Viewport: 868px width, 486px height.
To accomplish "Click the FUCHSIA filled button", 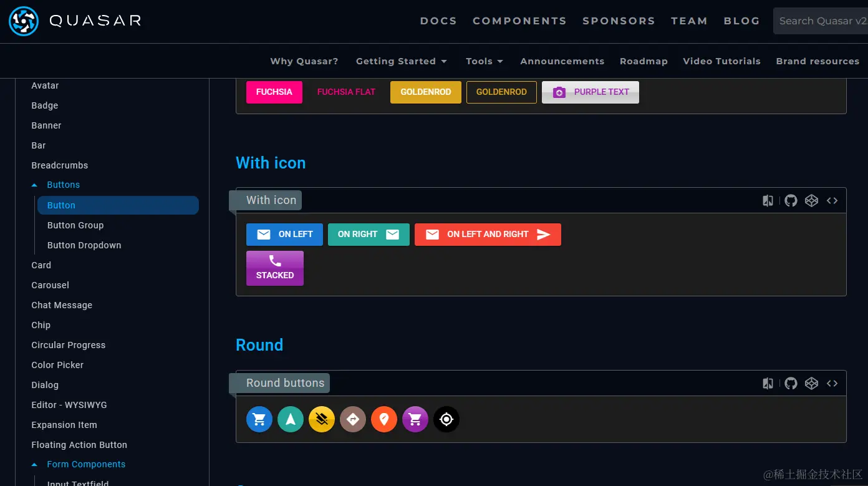I will 274,92.
